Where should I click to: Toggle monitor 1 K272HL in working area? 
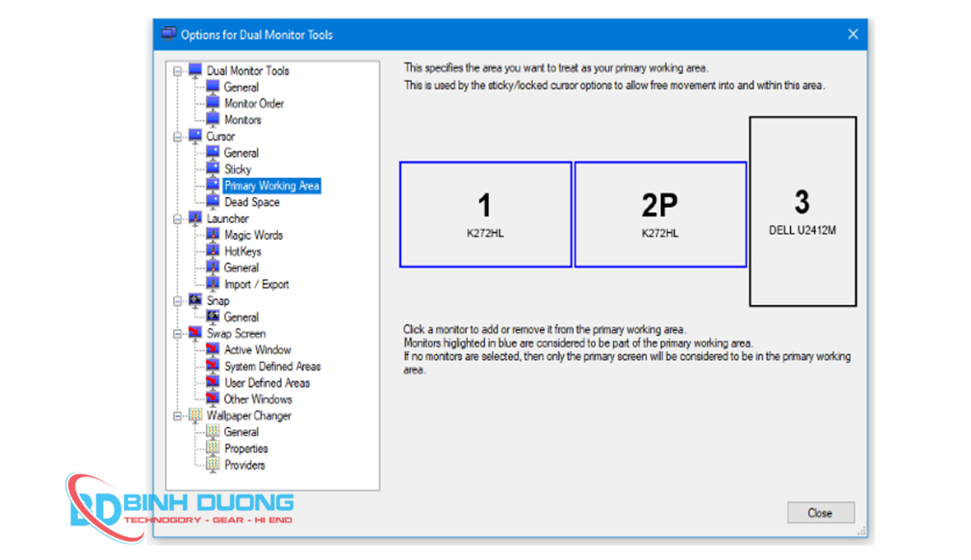click(485, 215)
